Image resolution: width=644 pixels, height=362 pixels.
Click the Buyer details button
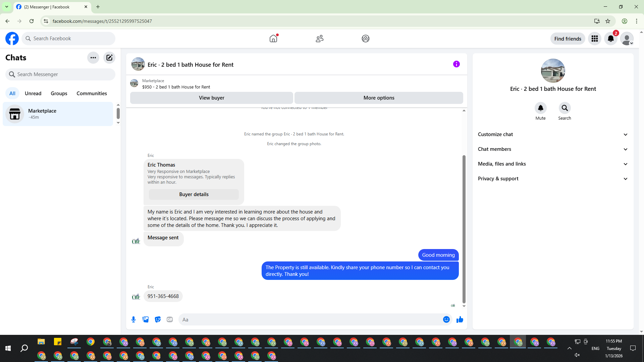pyautogui.click(x=194, y=194)
